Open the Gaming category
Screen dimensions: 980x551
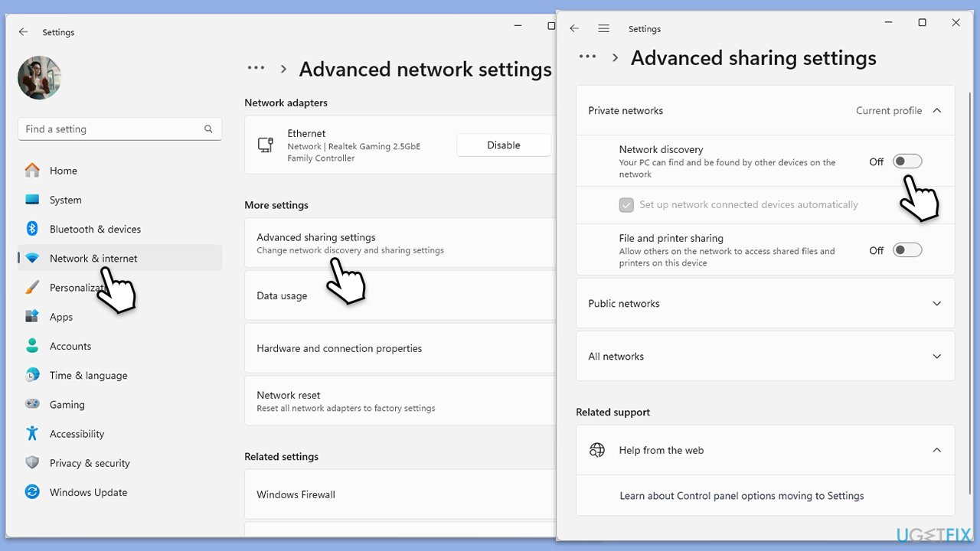pyautogui.click(x=119, y=404)
